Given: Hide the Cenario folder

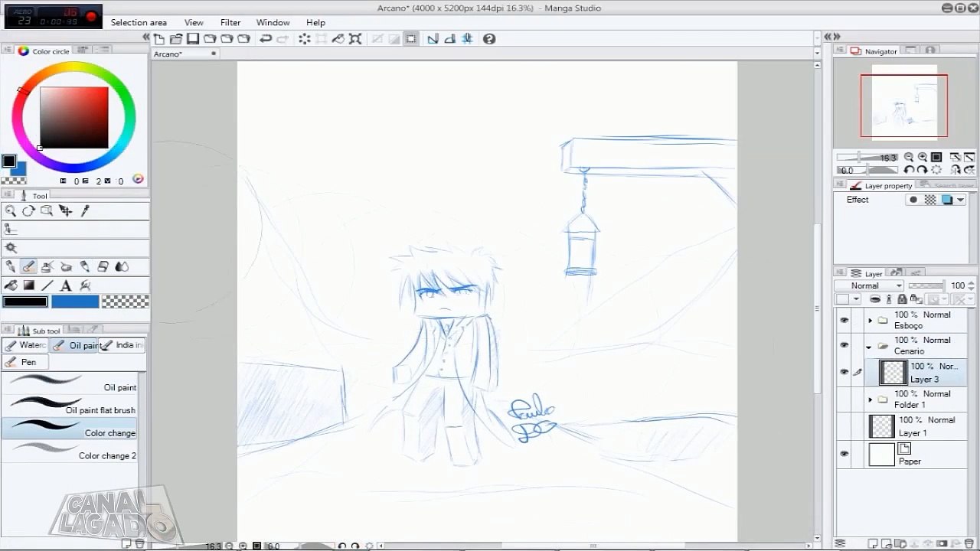Looking at the screenshot, I should pos(844,346).
